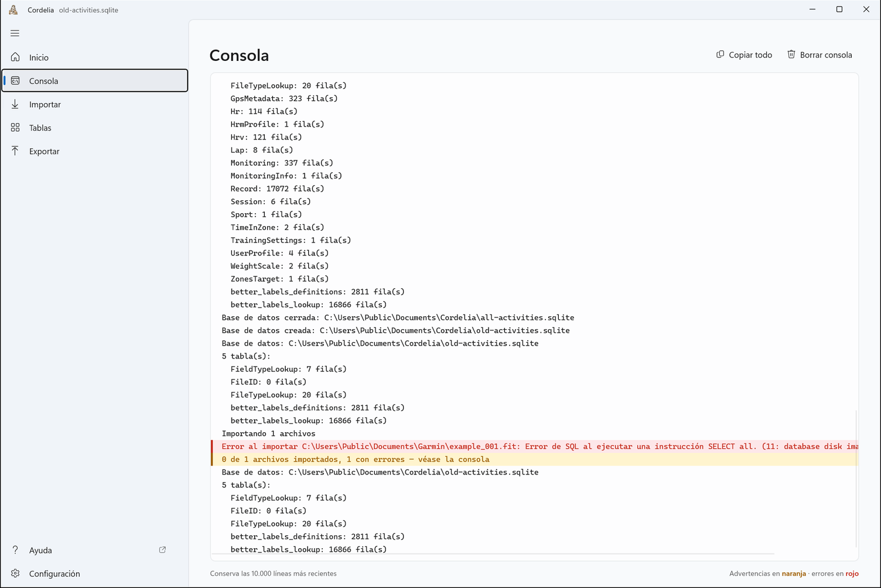Click the 'Monitoring: 337 fila(s)' line
This screenshot has height=588, width=881.
pos(282,163)
